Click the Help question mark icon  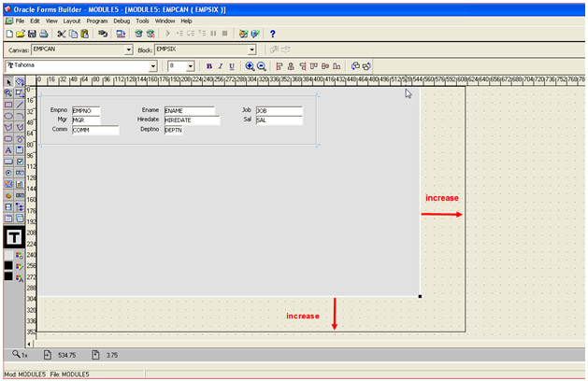[272, 34]
